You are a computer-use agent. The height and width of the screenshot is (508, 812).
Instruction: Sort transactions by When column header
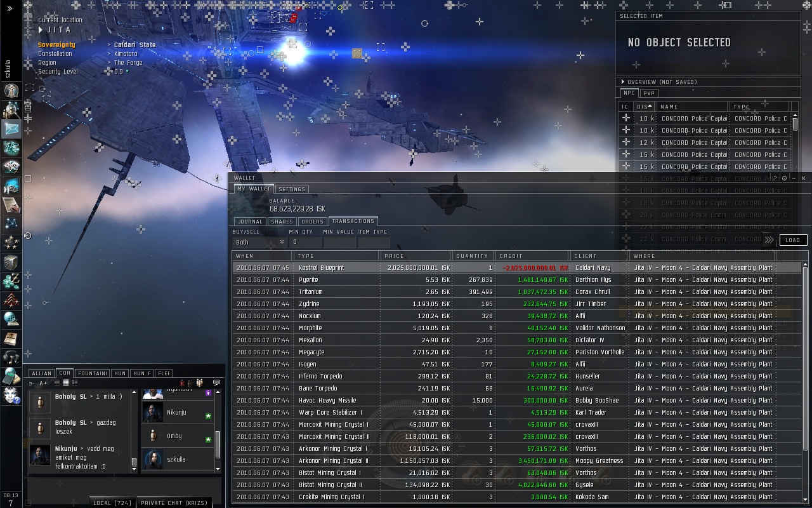[x=262, y=256]
